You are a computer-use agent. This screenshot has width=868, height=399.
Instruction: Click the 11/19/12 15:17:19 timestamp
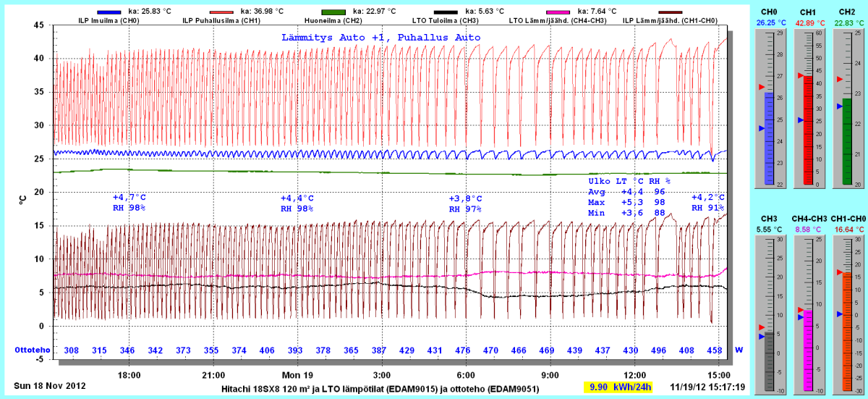click(x=707, y=387)
